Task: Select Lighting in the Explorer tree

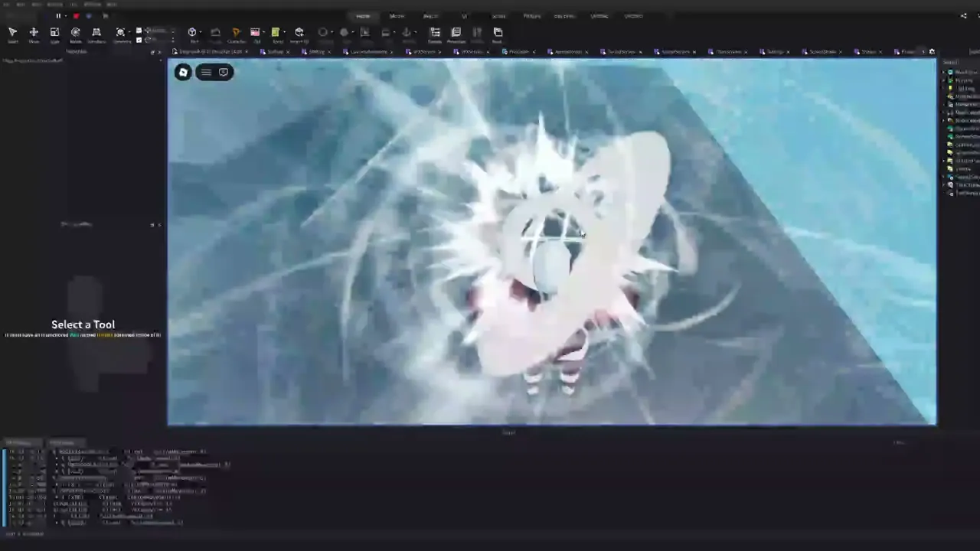Action: [966, 89]
